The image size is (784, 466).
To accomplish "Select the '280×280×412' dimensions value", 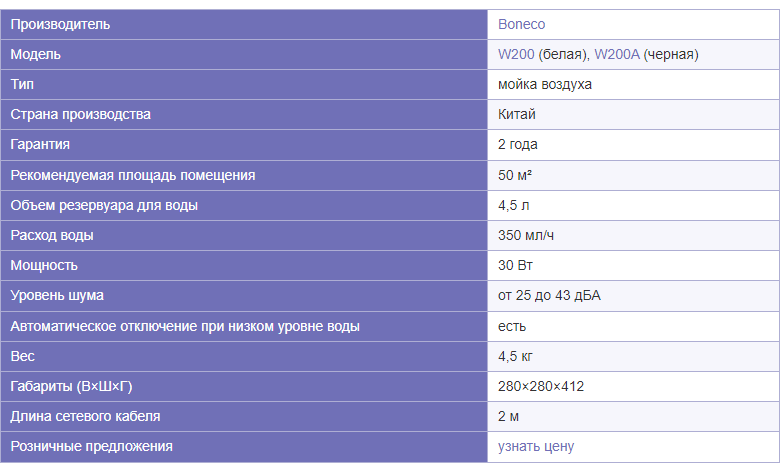I will [x=540, y=386].
